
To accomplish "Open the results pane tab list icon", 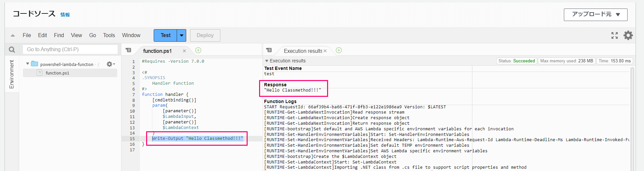I will pos(269,50).
